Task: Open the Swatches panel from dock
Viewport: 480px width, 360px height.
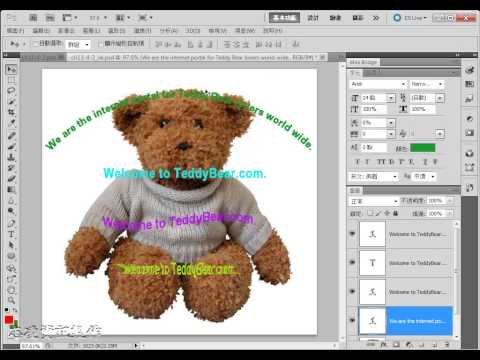Action: (469, 83)
